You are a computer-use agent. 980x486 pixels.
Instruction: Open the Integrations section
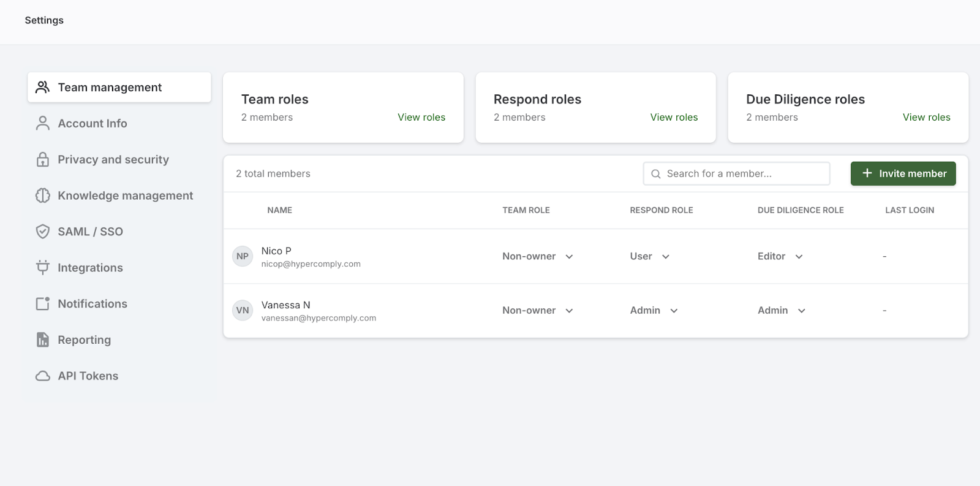pos(119,268)
